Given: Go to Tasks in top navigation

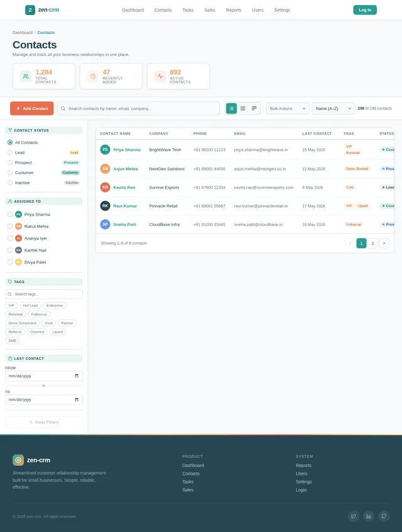Looking at the screenshot, I should (188, 10).
